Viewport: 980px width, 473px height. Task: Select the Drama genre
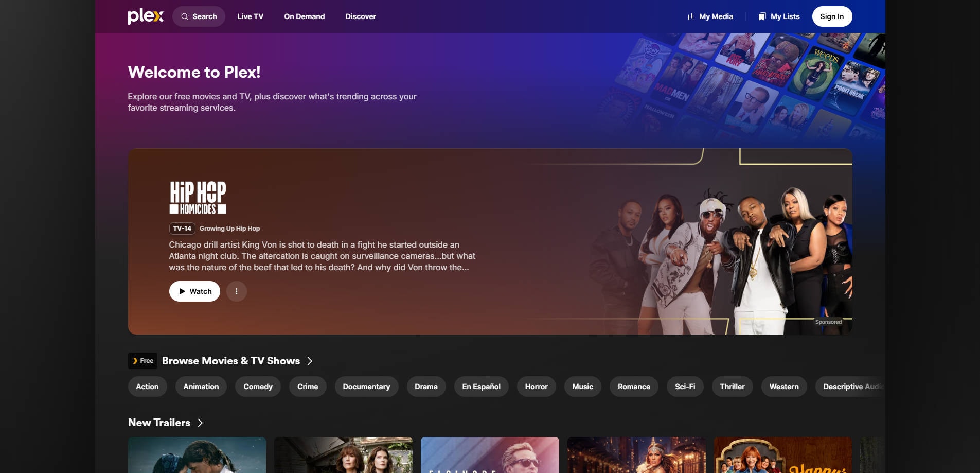coord(426,387)
